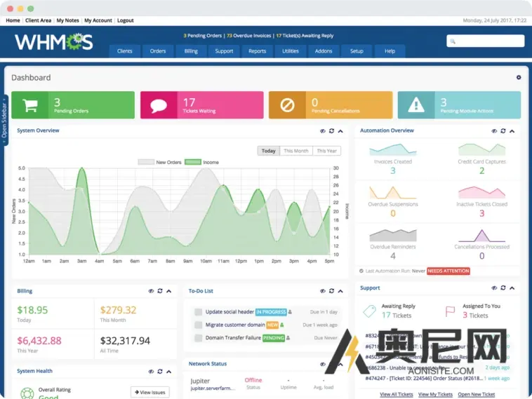Screen dimensions: 532x399
Task: Open the Billing menu
Action: pos(191,51)
